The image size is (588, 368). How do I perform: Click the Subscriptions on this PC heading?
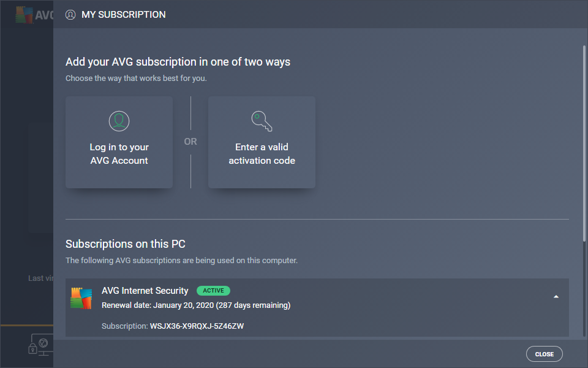(126, 244)
